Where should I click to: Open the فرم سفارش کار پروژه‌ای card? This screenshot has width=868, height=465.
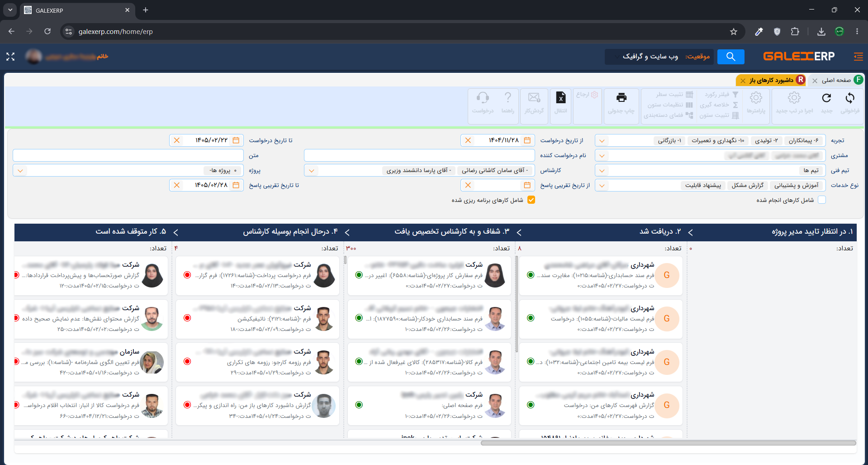coord(429,275)
